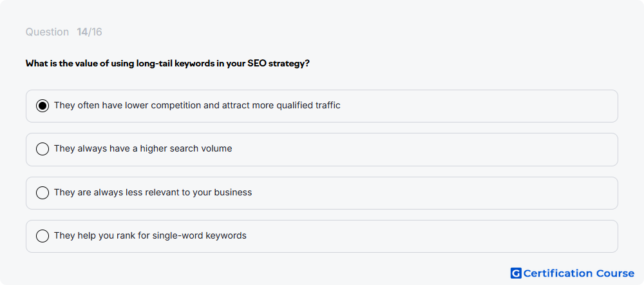Screen dimensions: 644x285
Task: Click the blue G logo icon
Action: pos(516,273)
